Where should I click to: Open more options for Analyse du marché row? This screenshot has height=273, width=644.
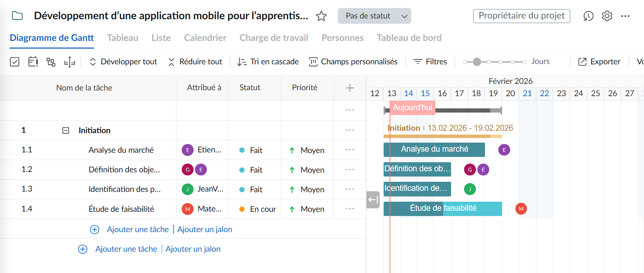point(350,150)
